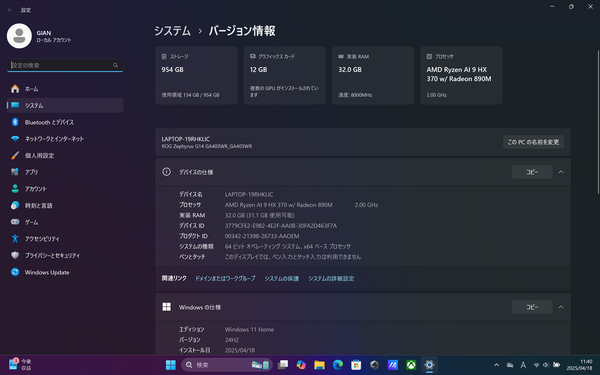Viewport: 600px width, 375px height.
Task: Click the システム breadcrumb link
Action: pos(172,31)
